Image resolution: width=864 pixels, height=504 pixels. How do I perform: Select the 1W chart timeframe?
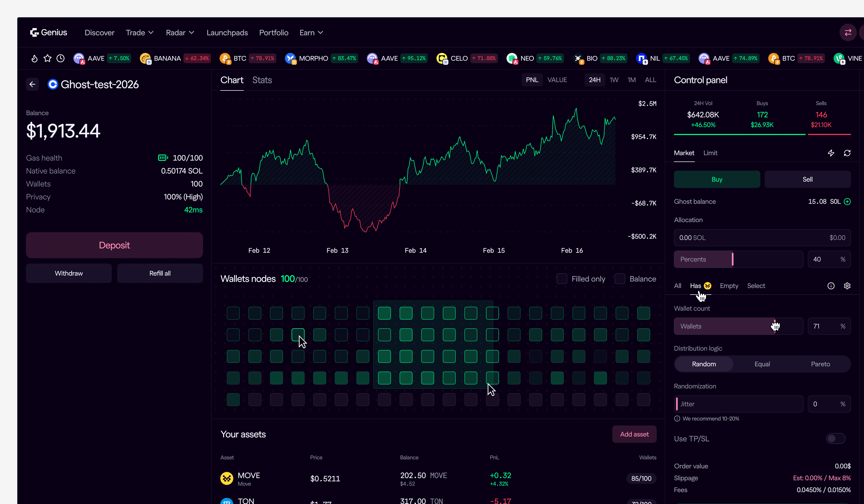(614, 80)
